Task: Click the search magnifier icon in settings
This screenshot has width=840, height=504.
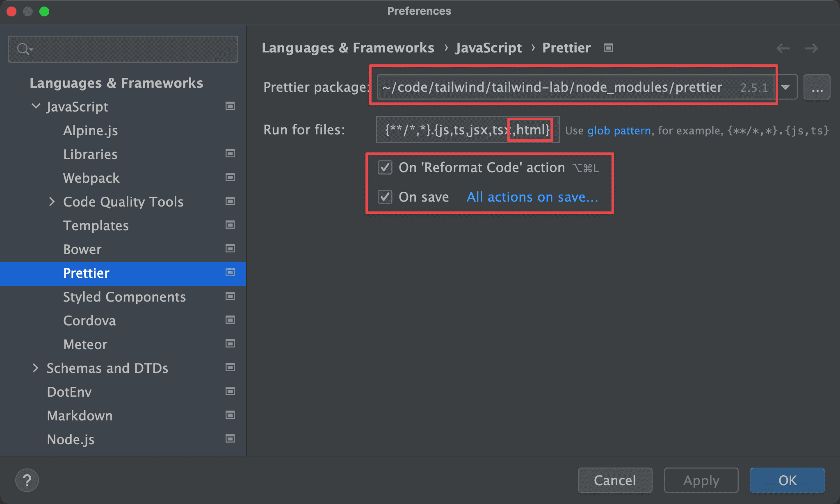Action: [x=24, y=49]
